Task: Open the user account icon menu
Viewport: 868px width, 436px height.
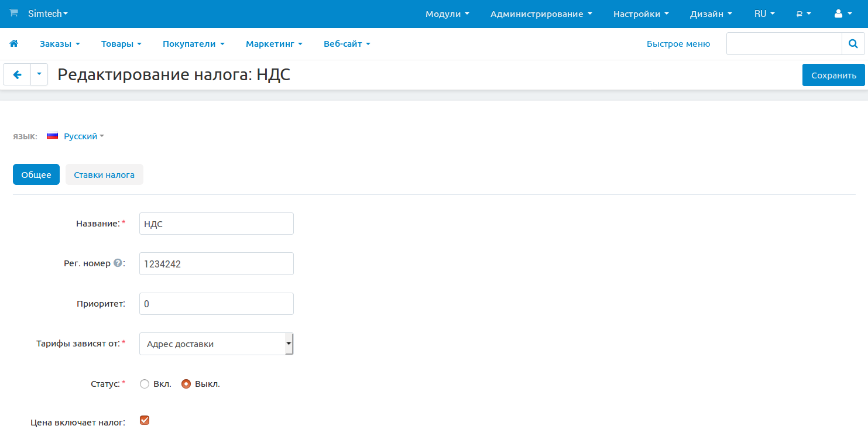Action: pyautogui.click(x=842, y=14)
